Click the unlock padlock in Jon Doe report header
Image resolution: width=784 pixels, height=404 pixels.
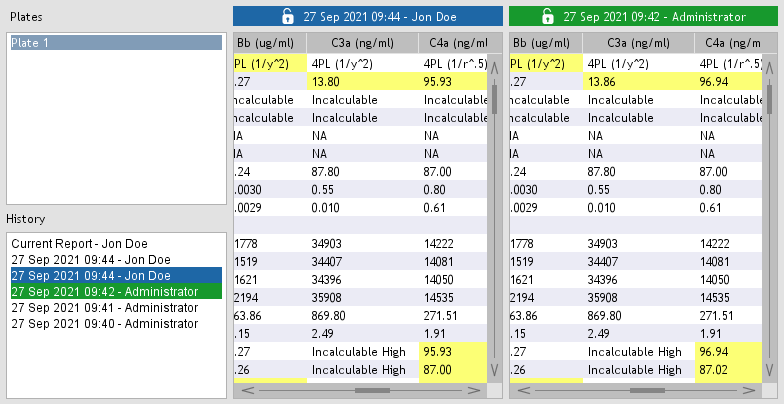click(288, 16)
